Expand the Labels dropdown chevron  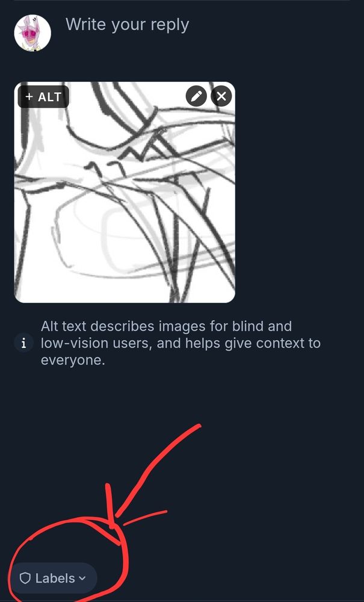tap(82, 578)
